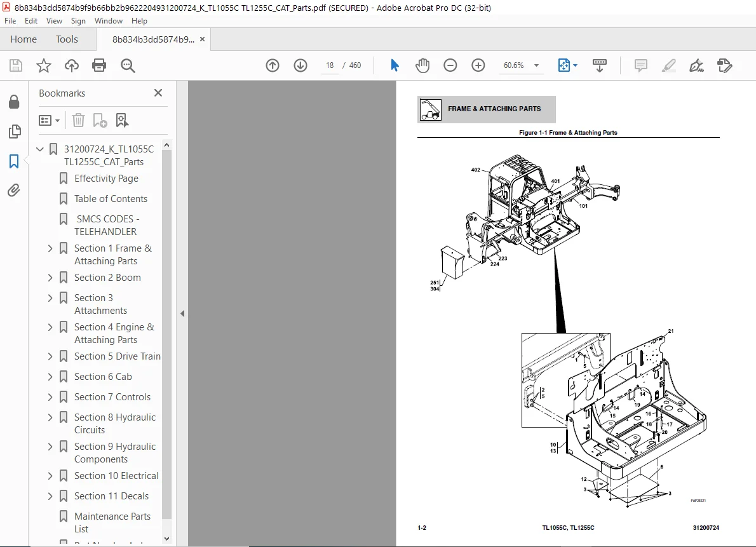Viewport: 756px width, 547px height.
Task: Add the document to starred favorites
Action: (x=44, y=65)
